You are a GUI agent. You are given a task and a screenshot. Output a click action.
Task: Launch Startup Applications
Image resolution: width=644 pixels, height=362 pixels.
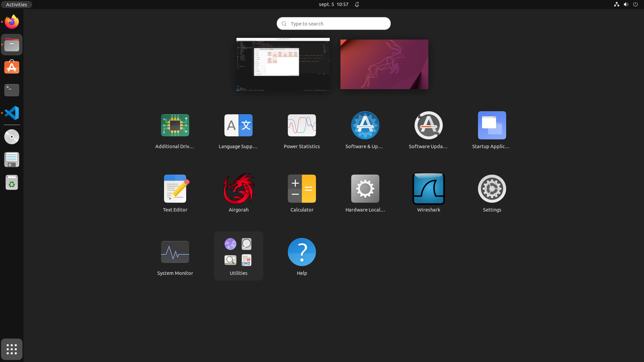(492, 131)
